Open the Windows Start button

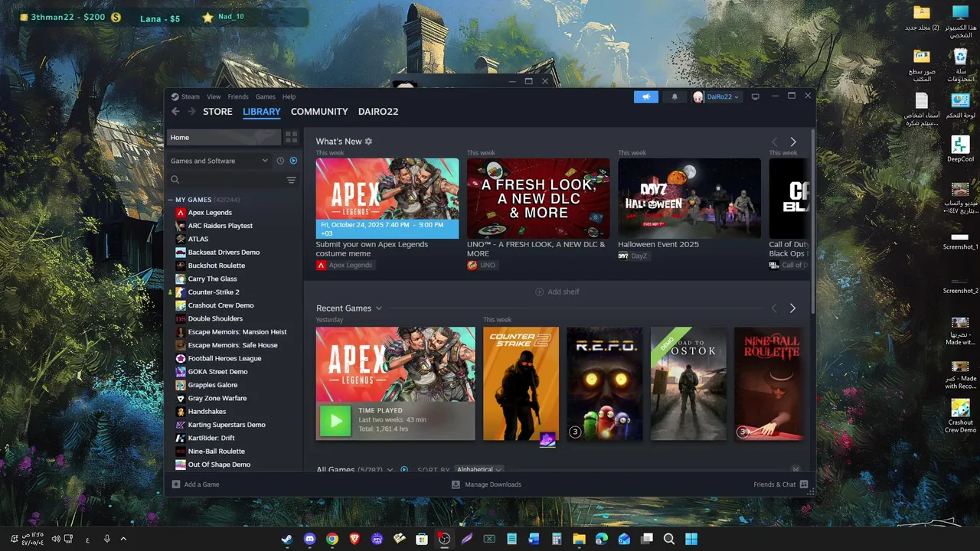[x=691, y=539]
